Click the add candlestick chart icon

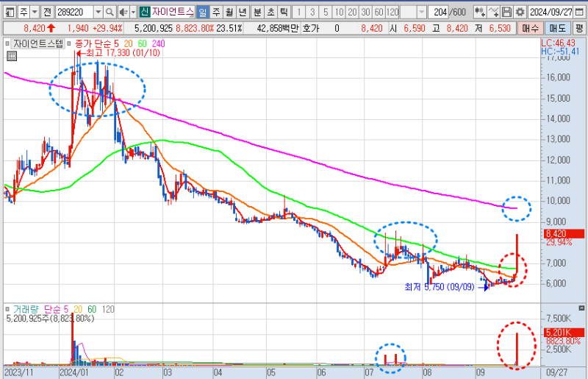(480, 13)
